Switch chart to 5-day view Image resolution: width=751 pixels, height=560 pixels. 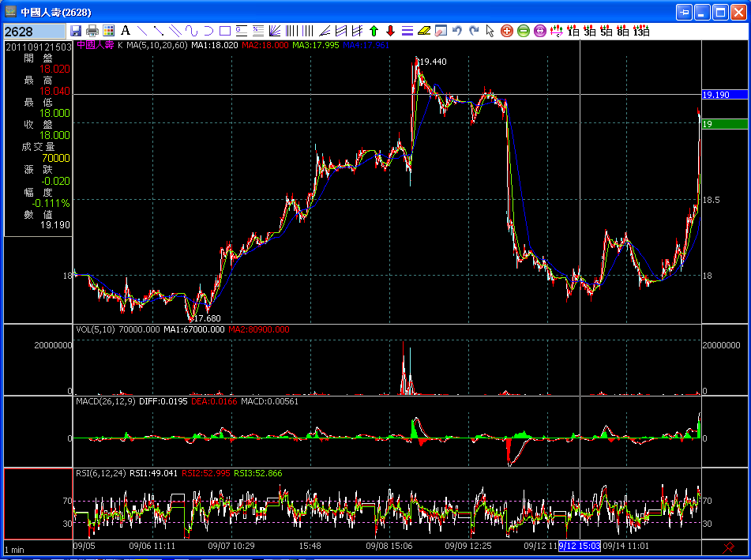coord(606,31)
